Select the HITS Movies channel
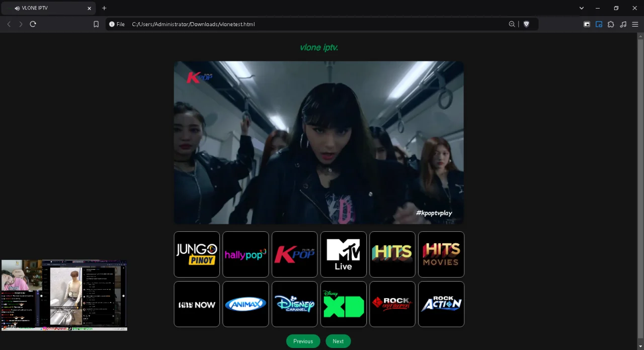This screenshot has width=644, height=350. click(441, 254)
